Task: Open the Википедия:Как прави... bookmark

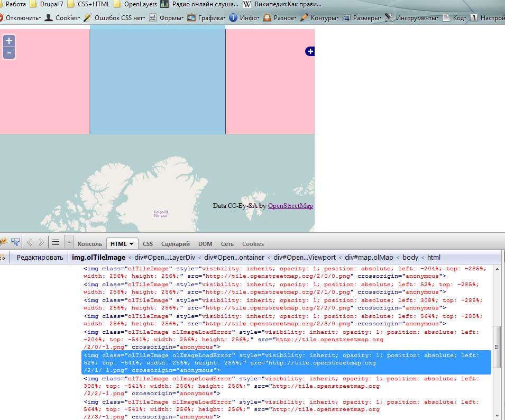Action: (282, 4)
